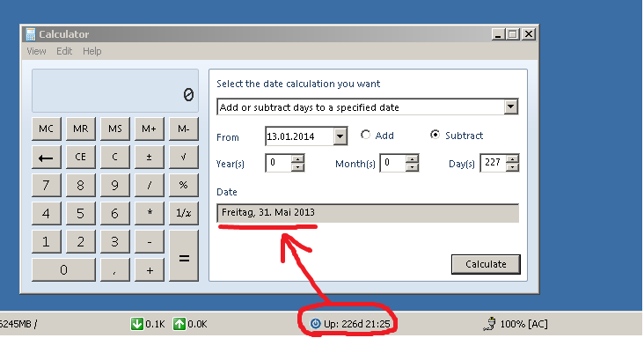This screenshot has height=338, width=644.
Task: Click the MC memory clear button
Action: click(x=47, y=129)
